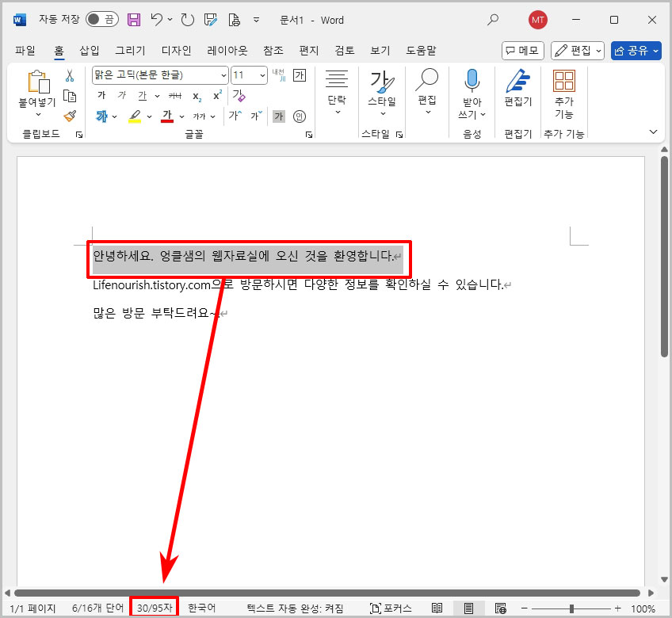The image size is (672, 618).
Task: Open the 레이아웃 ribbon tab
Action: pyautogui.click(x=226, y=50)
